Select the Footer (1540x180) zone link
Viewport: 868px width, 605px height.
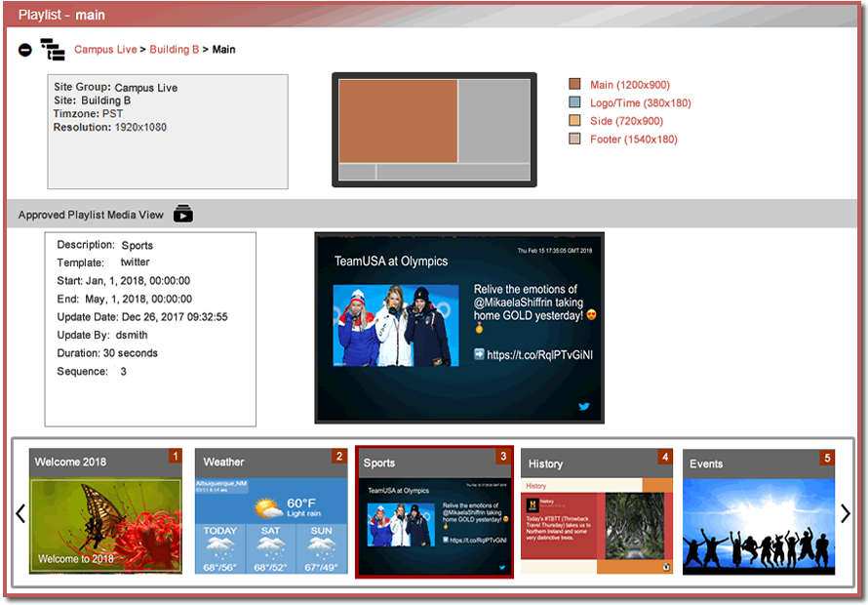tap(634, 140)
